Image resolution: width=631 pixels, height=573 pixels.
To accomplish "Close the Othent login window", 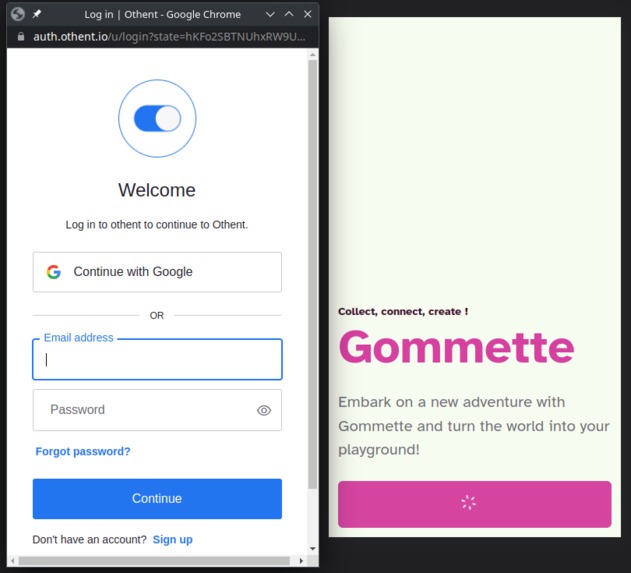I will 308,14.
